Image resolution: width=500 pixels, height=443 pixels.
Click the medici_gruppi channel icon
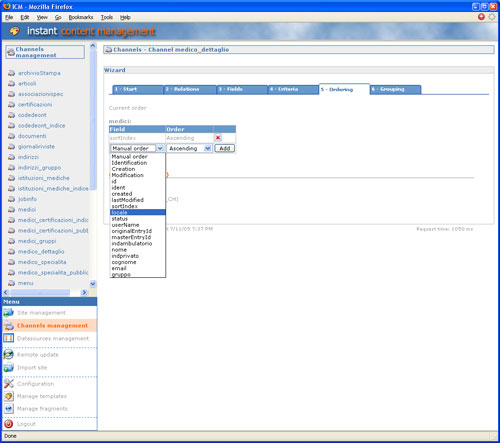(12, 241)
